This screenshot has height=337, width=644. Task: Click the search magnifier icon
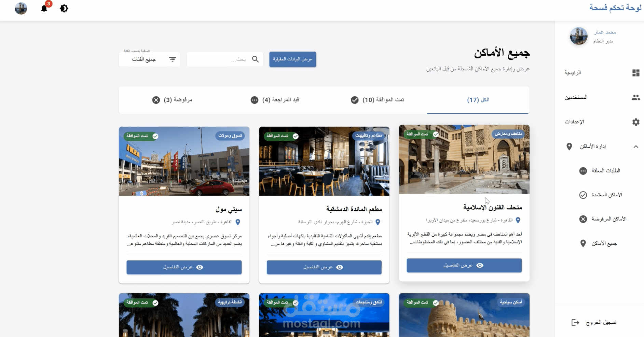pos(255,59)
